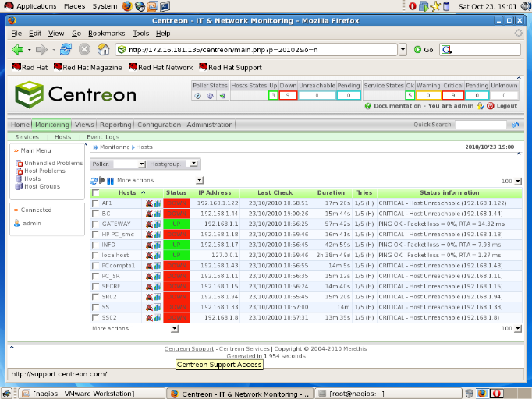Screen dimensions: 532x399
Task: Toggle the select-all checkbox in table header
Action: point(95,192)
